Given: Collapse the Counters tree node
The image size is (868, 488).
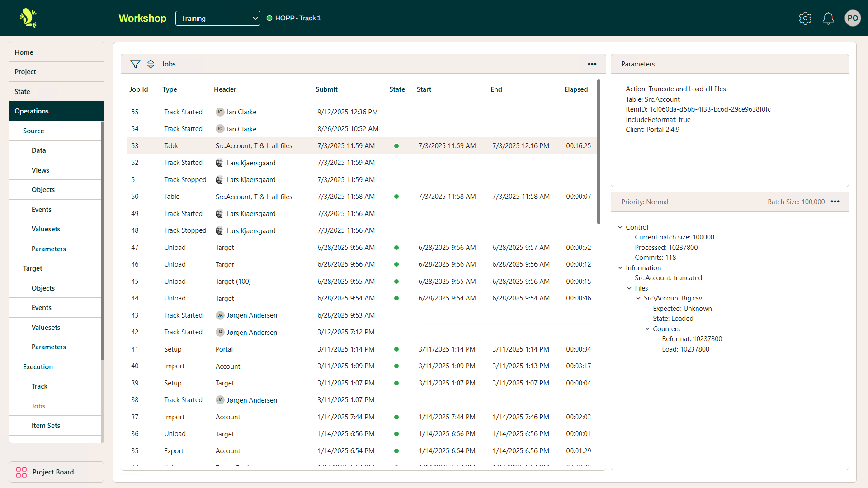Looking at the screenshot, I should point(647,329).
